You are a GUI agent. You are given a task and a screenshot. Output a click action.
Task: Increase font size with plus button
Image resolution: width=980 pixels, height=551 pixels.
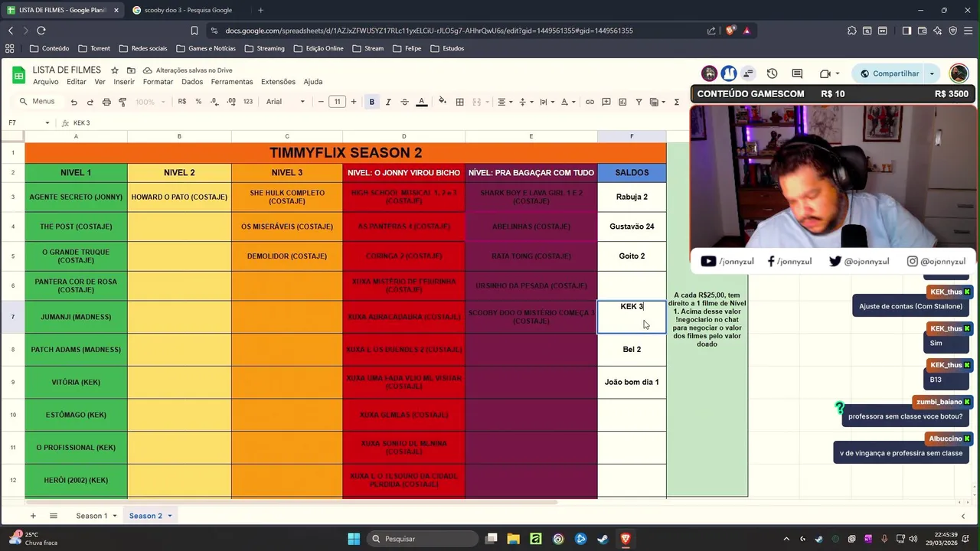(353, 102)
